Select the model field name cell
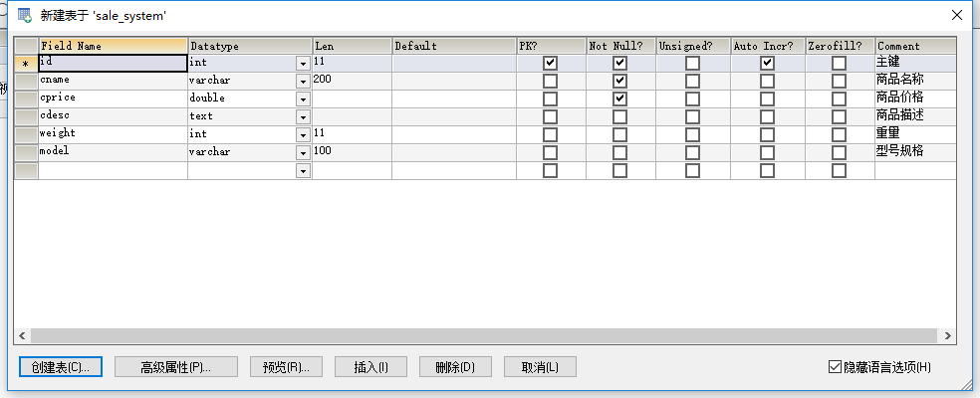This screenshot has width=980, height=398. pyautogui.click(x=114, y=152)
